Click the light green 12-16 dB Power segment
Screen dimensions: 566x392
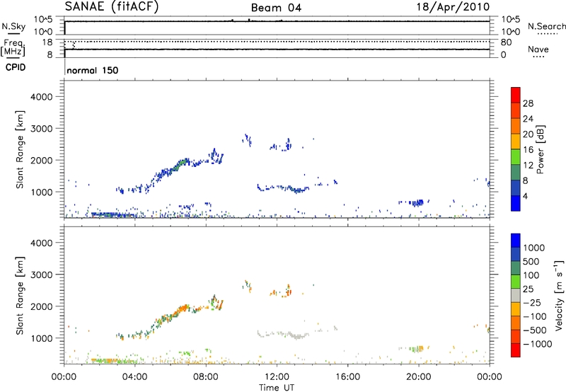click(516, 157)
